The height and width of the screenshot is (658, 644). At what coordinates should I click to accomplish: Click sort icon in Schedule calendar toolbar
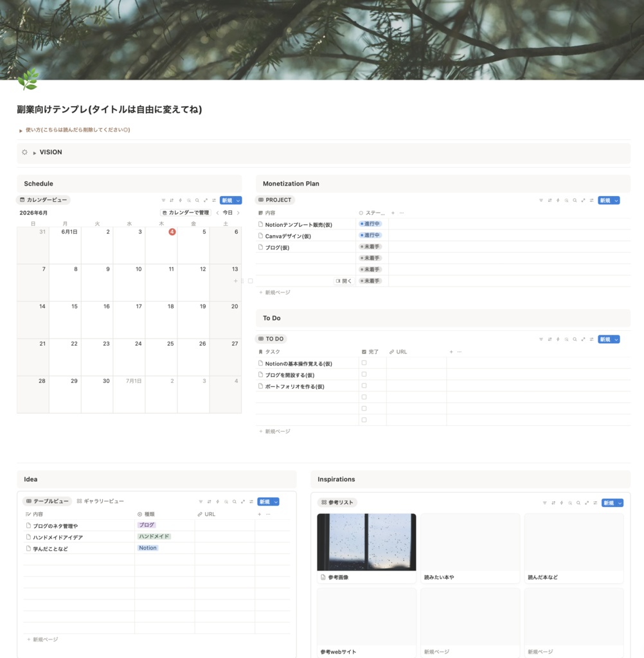172,200
